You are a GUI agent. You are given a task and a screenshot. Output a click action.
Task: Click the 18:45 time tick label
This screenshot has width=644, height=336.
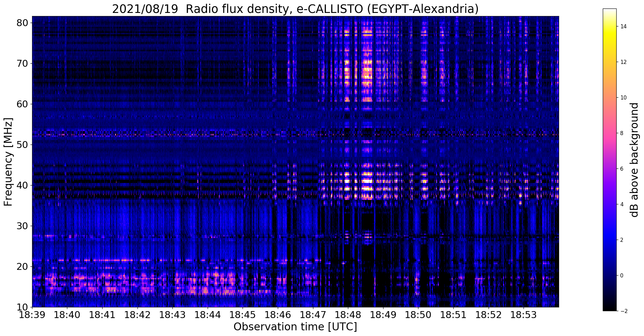pyautogui.click(x=243, y=315)
